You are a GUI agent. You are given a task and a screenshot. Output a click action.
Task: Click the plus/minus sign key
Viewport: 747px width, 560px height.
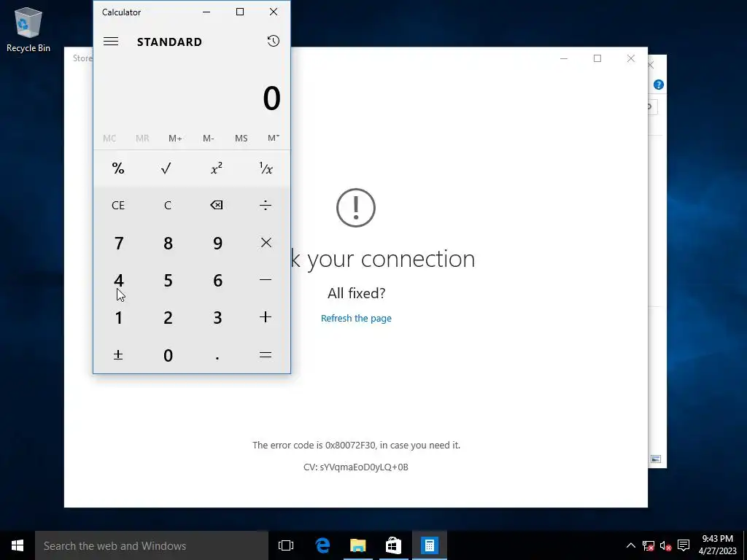118,355
